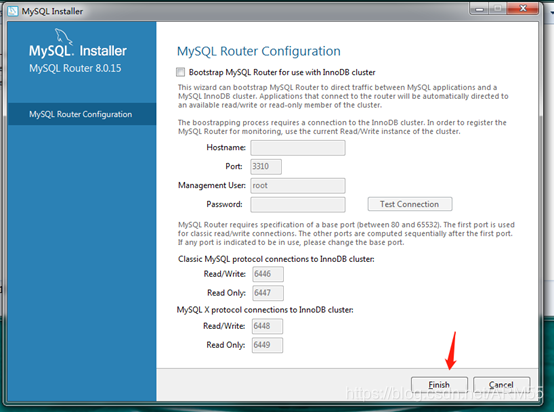Image resolution: width=554 pixels, height=412 pixels.
Task: Click the MySQL Router 8.0.15 version text
Action: [75, 68]
